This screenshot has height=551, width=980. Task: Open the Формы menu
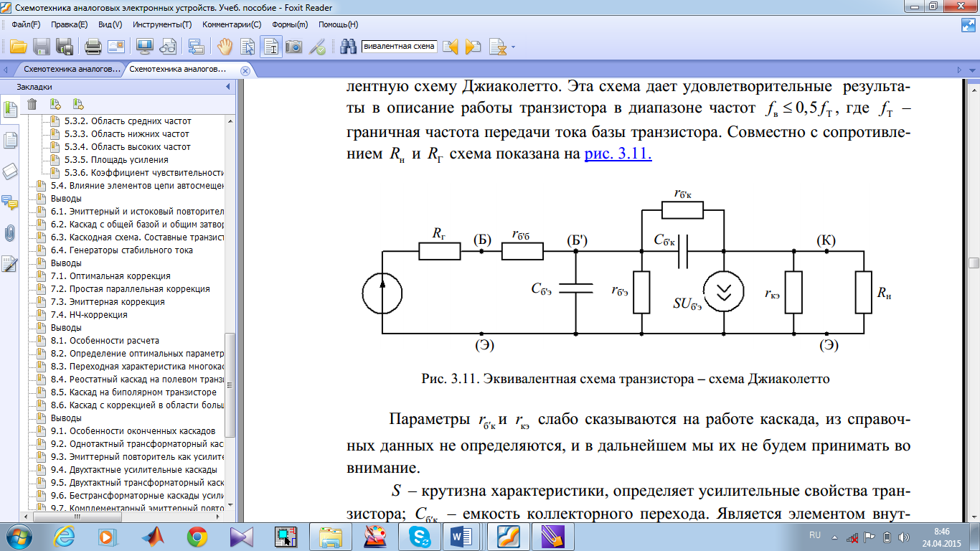coord(290,24)
